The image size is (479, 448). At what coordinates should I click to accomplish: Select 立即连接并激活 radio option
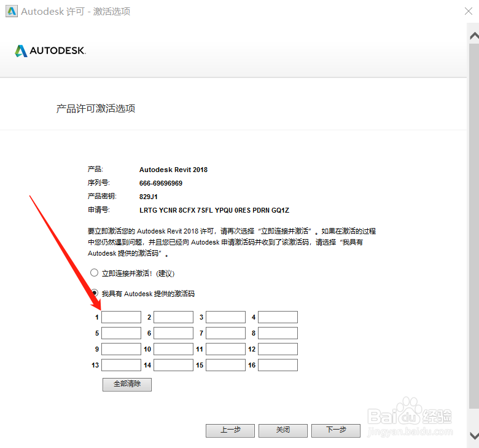(x=95, y=272)
